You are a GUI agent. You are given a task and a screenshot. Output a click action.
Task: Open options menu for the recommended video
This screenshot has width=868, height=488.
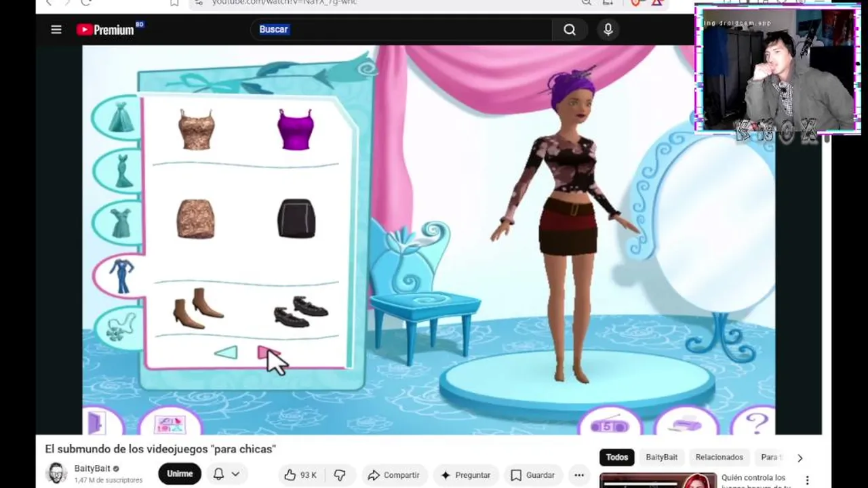click(x=807, y=481)
